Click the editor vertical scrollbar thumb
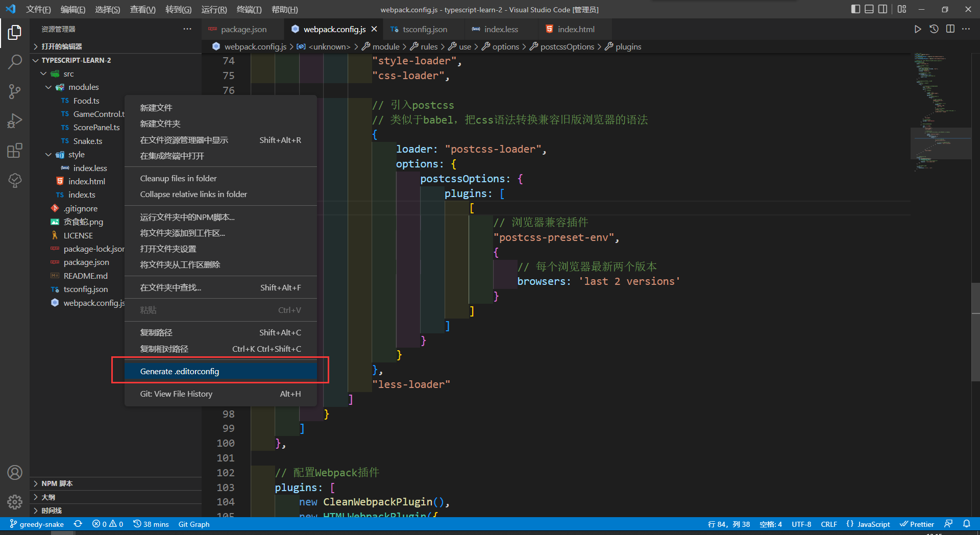This screenshot has height=535, width=980. [975, 332]
